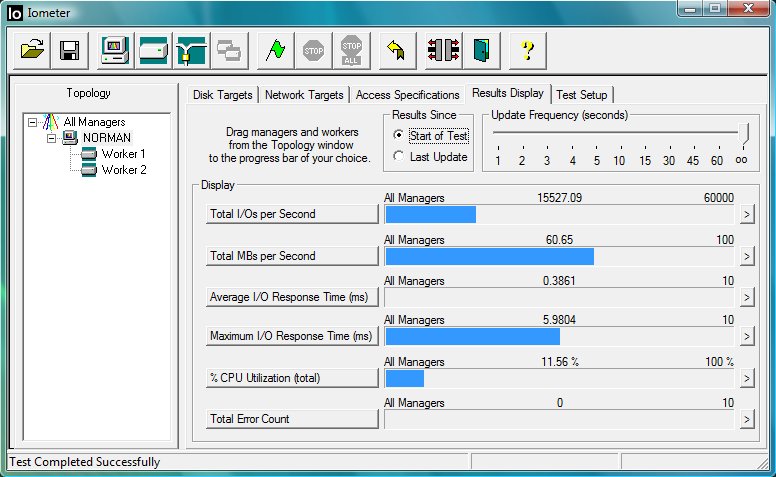The image size is (776, 477).
Task: Click the Maximum I/O Response Time progress bar
Action: 559,337
